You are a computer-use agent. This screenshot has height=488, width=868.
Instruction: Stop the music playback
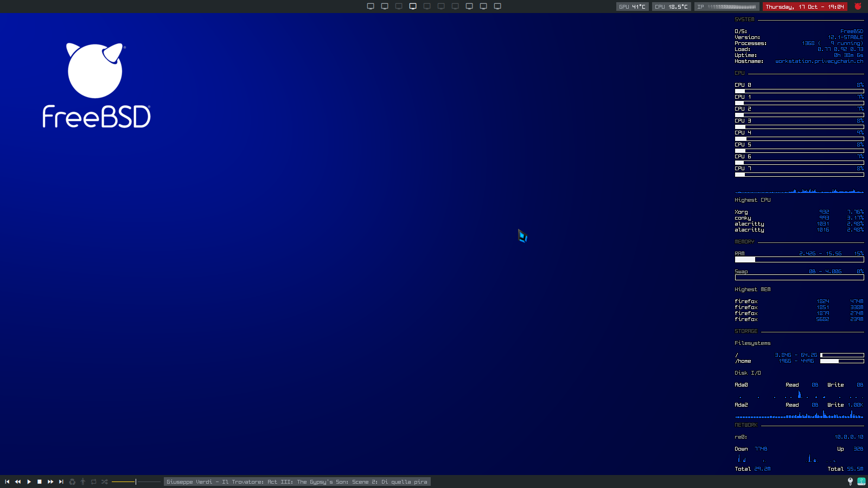point(40,481)
